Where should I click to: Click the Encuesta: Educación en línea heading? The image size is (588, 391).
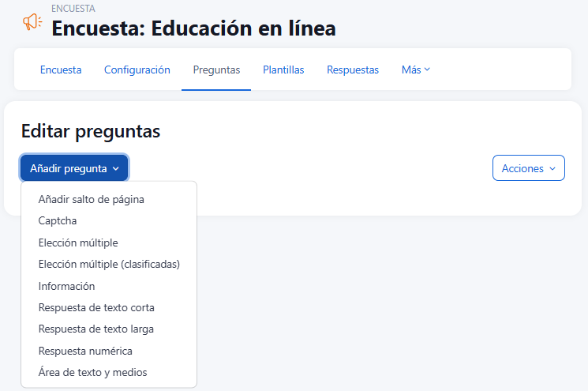click(x=193, y=28)
